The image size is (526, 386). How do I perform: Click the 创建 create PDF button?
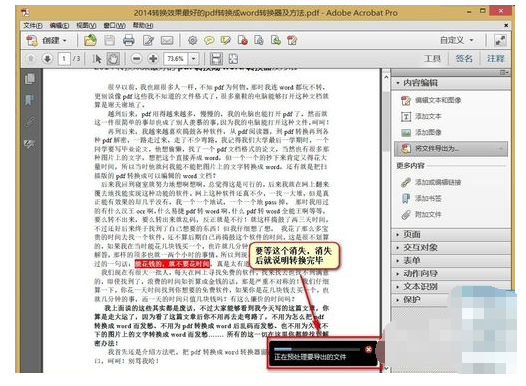pyautogui.click(x=47, y=41)
